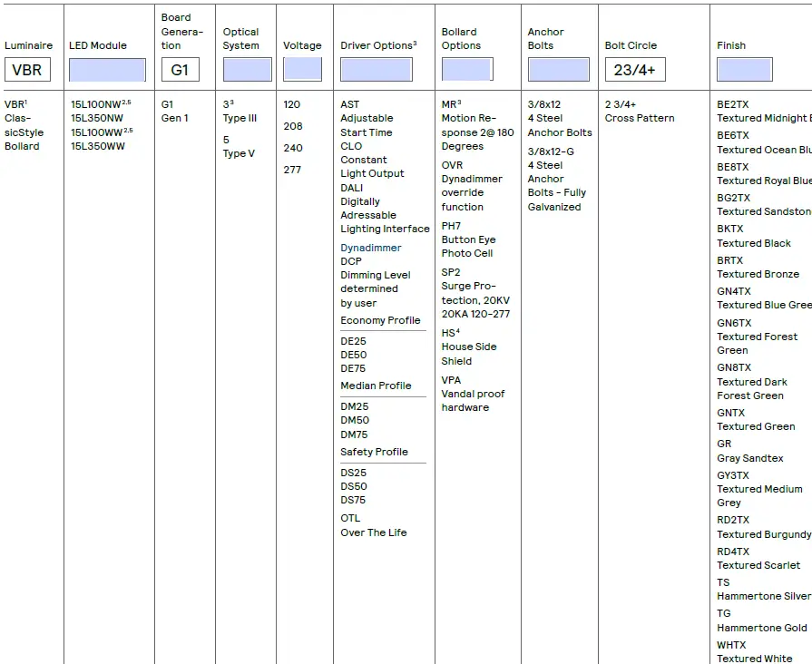Click the Cross Pattern bolt circle text
Image resolution: width=812 pixels, height=664 pixels.
[x=640, y=118]
